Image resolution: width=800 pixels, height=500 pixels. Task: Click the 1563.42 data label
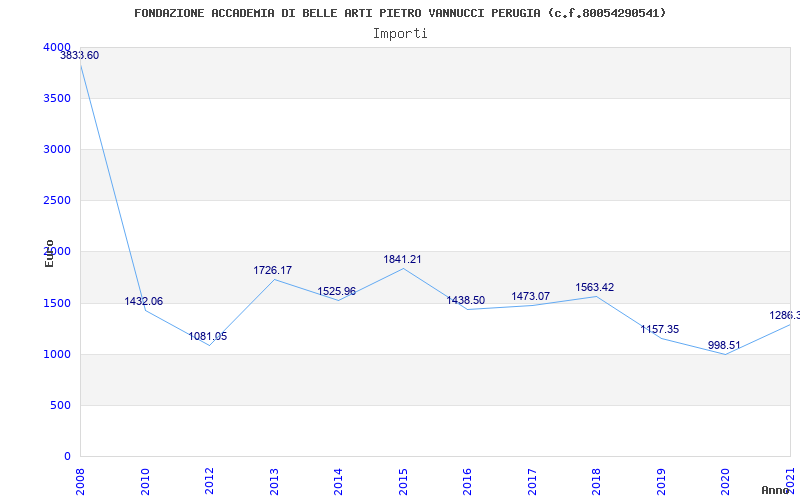tap(595, 287)
